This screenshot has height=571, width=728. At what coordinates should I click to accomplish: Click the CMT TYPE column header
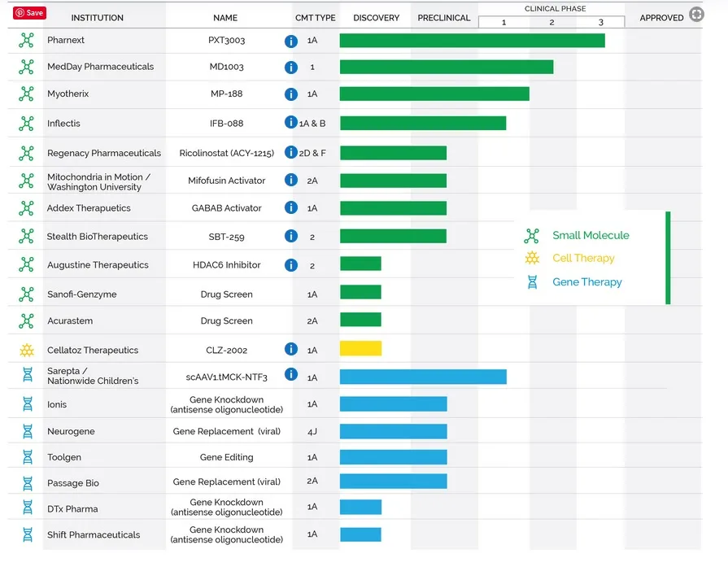316,18
